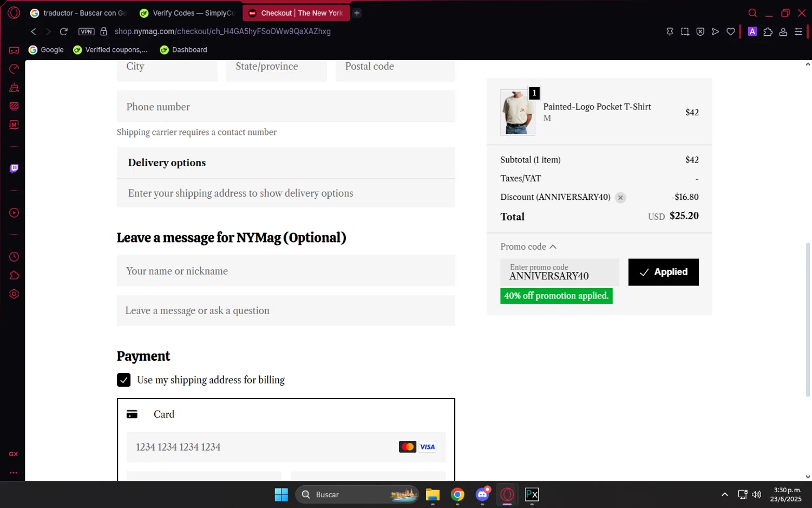Click the Applied button
The image size is (812, 508).
point(663,272)
